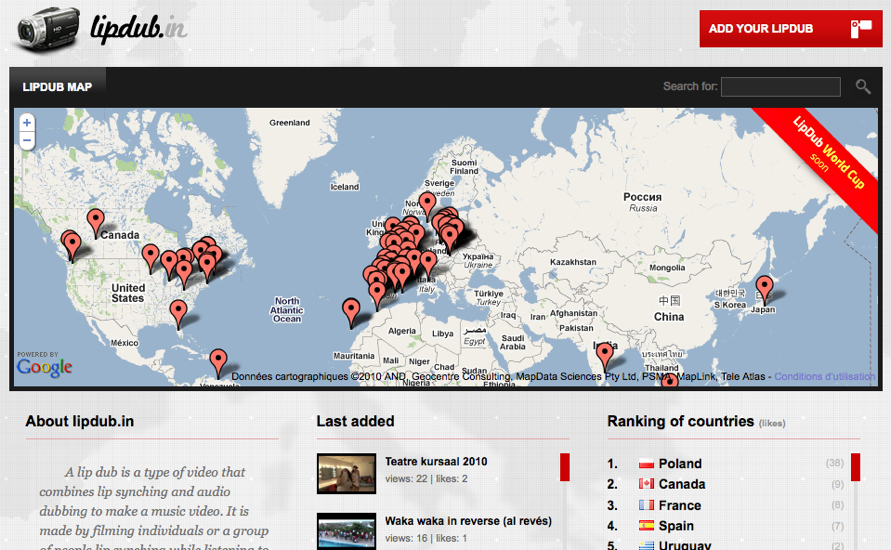This screenshot has height=550, width=891.
Task: Click 'views: 22 | likes: 2' text
Action: point(426,479)
